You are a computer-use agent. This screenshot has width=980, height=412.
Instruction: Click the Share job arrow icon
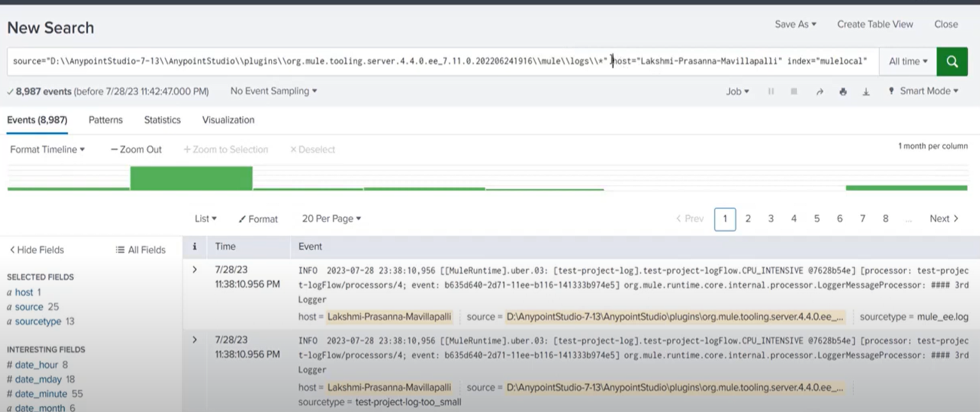[820, 92]
